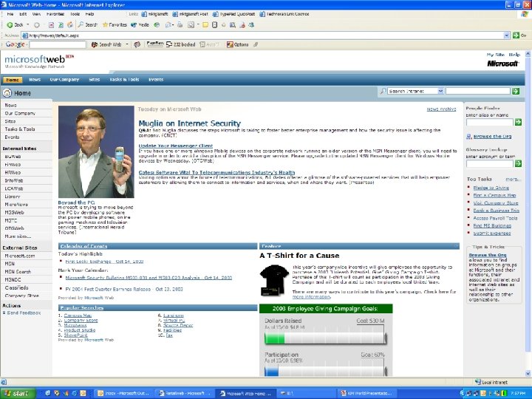
Task: Select the Home navigation tab
Action: click(x=13, y=80)
